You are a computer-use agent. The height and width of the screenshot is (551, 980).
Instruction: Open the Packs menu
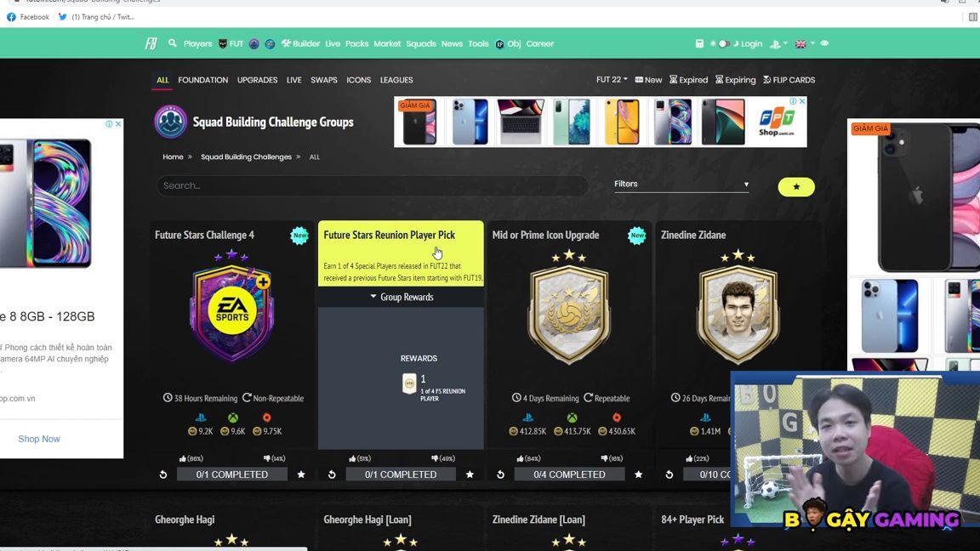tap(357, 43)
